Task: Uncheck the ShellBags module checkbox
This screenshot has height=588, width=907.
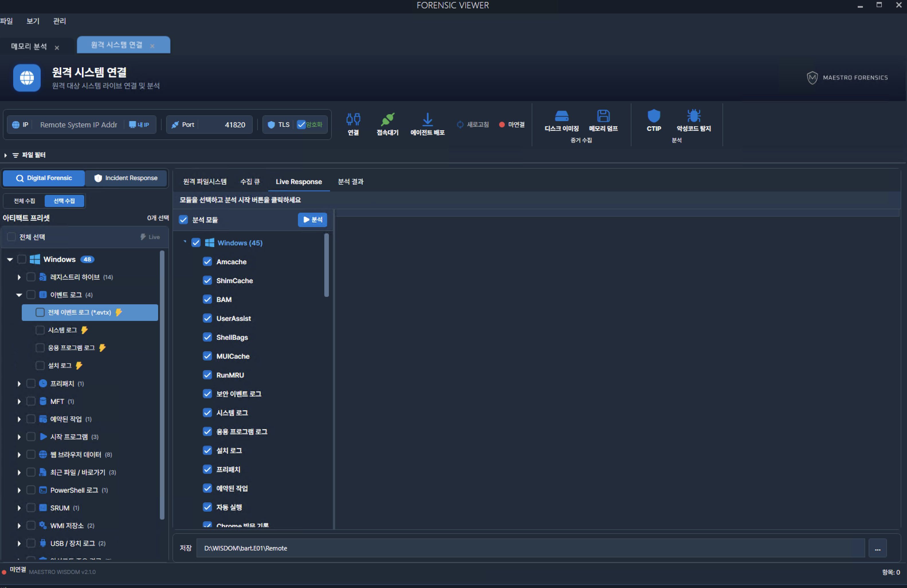Action: coord(207,337)
